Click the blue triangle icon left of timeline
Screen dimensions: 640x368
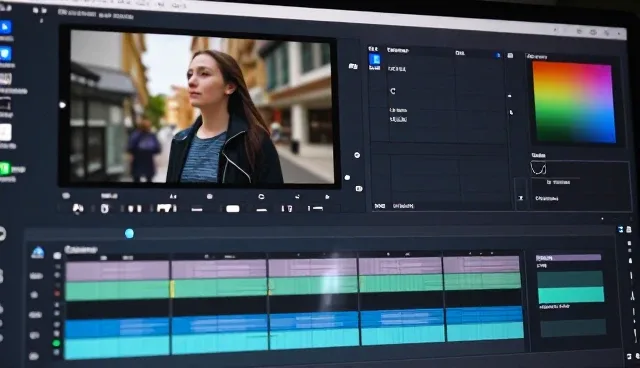38,253
